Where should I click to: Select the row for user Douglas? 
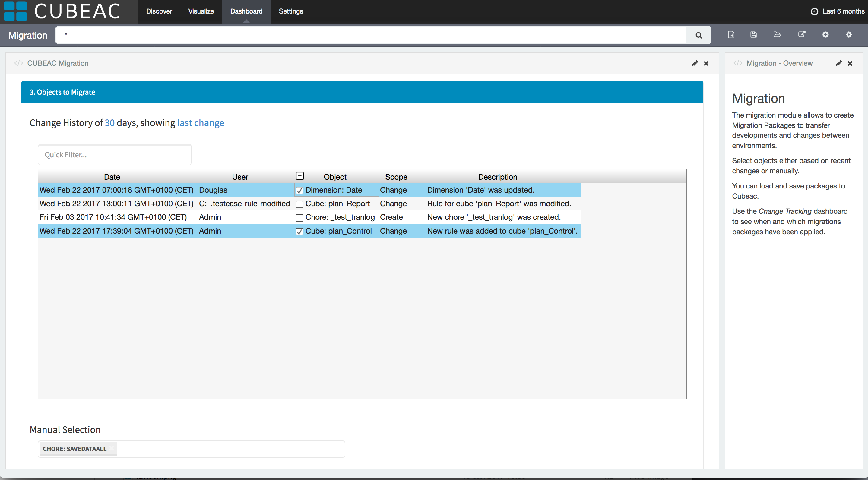click(x=310, y=190)
